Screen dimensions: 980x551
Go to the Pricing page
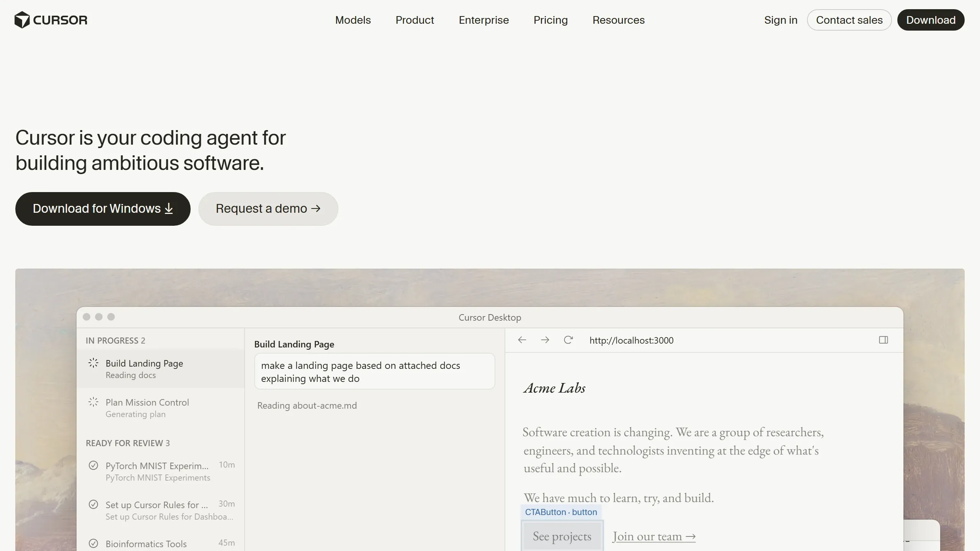[x=550, y=20]
